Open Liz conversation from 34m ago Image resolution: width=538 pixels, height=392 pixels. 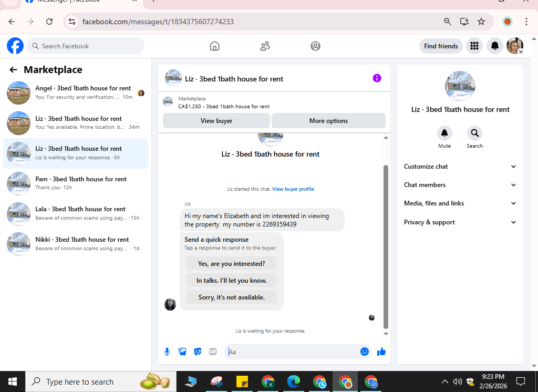click(76, 123)
